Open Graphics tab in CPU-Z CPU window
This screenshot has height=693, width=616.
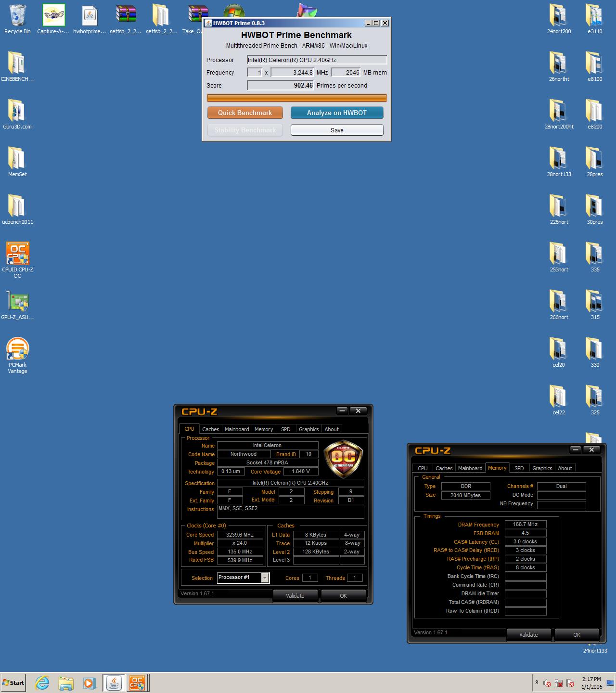pos(309,429)
